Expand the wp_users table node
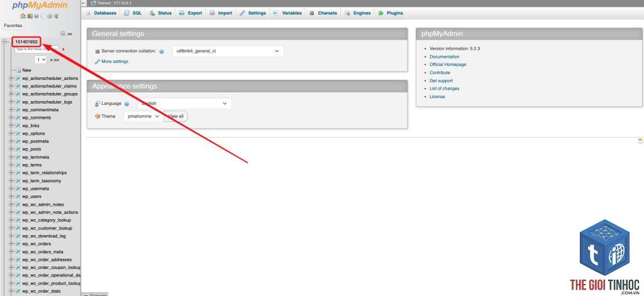This screenshot has height=296, width=644. coord(11,197)
